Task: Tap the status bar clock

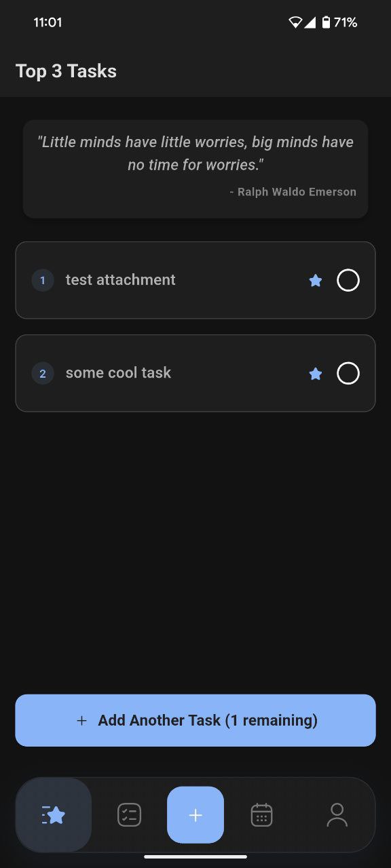Action: 48,22
